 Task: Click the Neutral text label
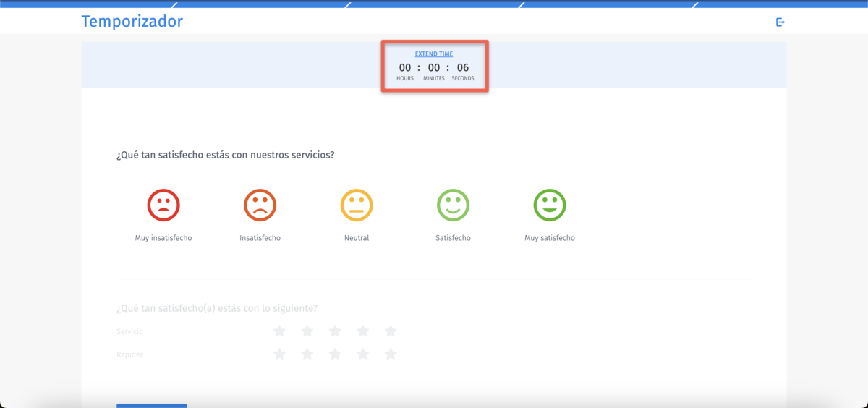[357, 238]
